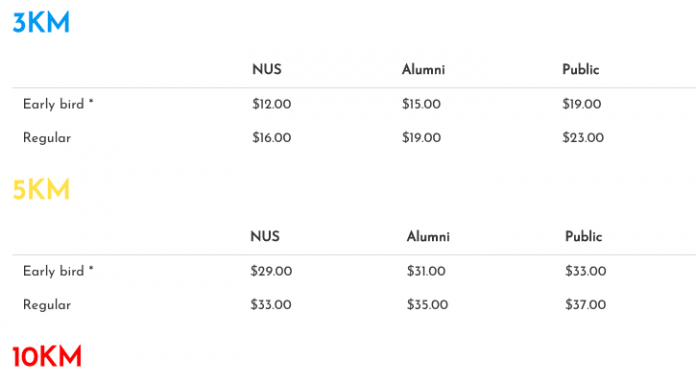This screenshot has height=385, width=696.
Task: Click the 5KM Early bird row label
Action: 58,271
